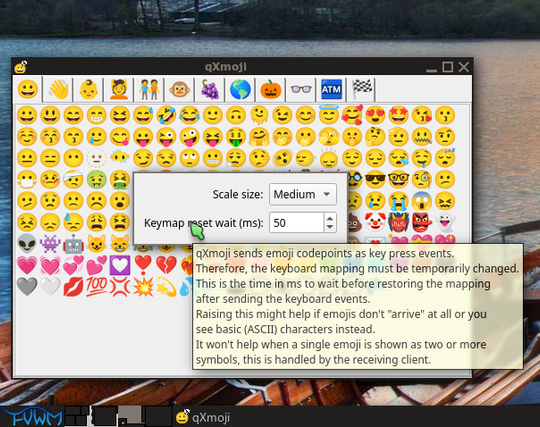Insert the upside-down face emoji
Screen dimensions: 540x427
click(x=236, y=115)
